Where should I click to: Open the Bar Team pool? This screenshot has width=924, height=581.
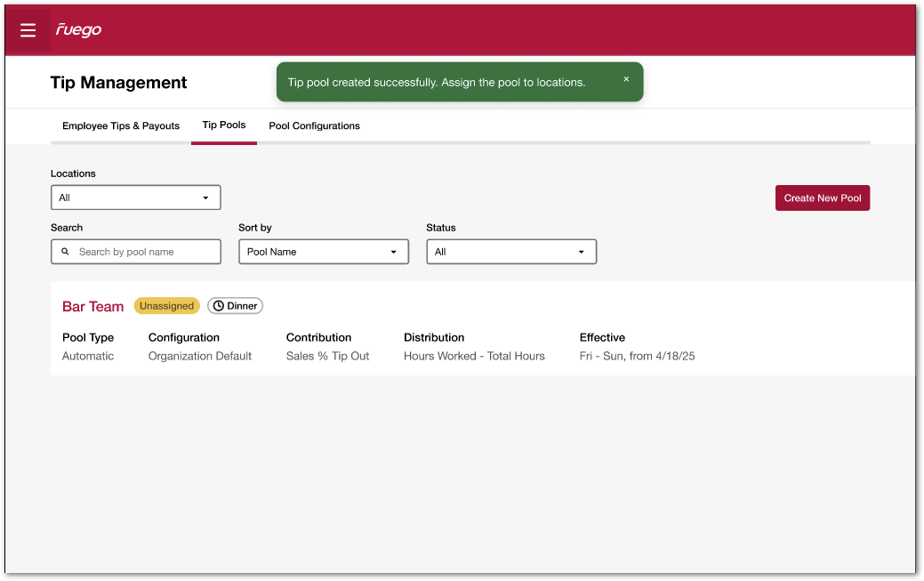[92, 306]
